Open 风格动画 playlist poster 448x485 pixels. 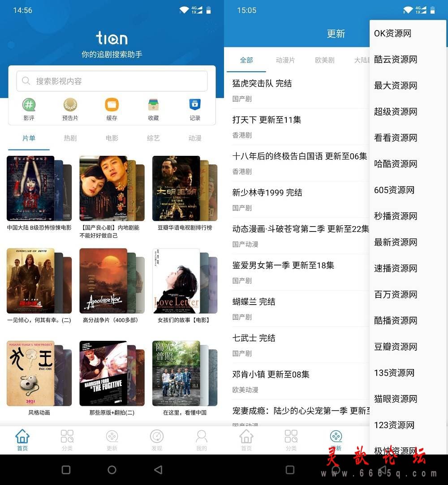pos(39,373)
